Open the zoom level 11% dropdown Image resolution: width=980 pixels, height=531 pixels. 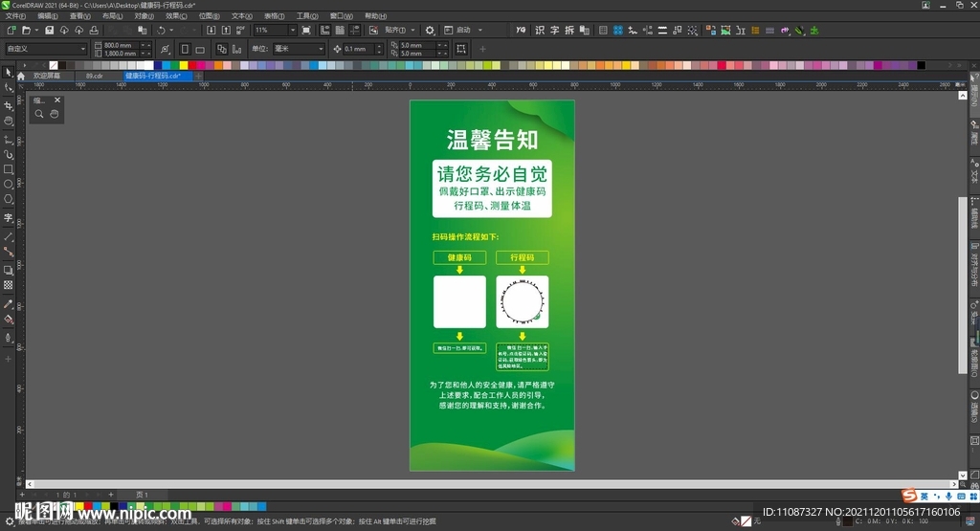[293, 30]
